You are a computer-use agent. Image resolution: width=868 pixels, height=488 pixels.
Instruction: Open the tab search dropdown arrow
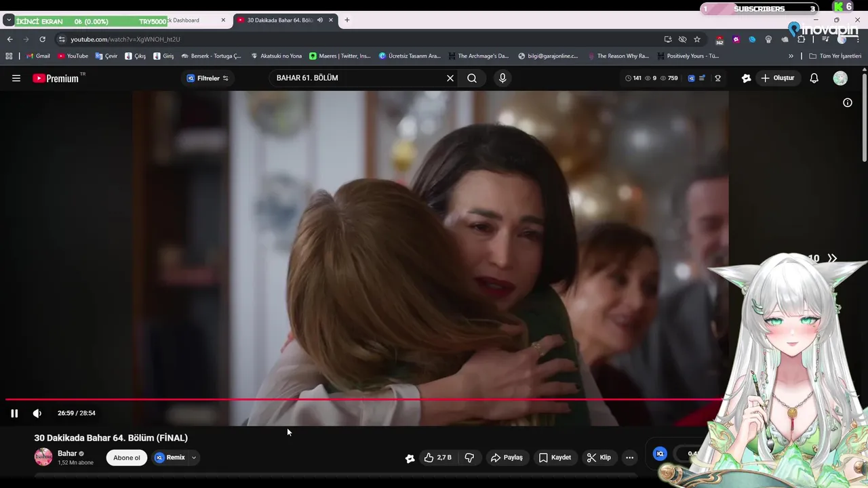(x=8, y=20)
